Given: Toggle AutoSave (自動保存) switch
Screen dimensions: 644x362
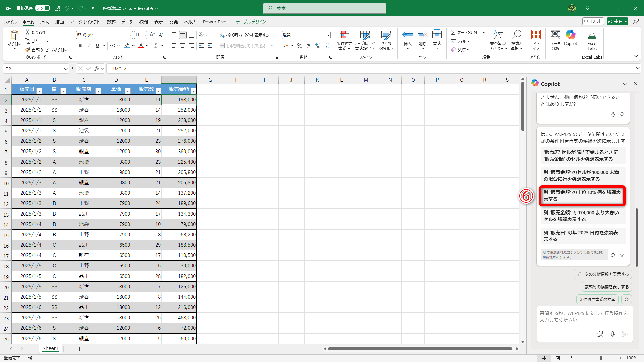Looking at the screenshot, I should pos(43,8).
